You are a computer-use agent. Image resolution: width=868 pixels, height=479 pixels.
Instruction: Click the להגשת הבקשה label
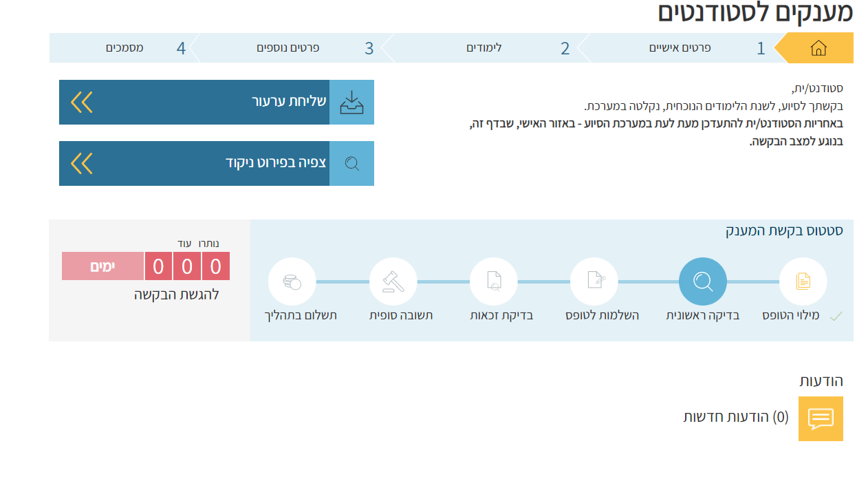click(176, 295)
